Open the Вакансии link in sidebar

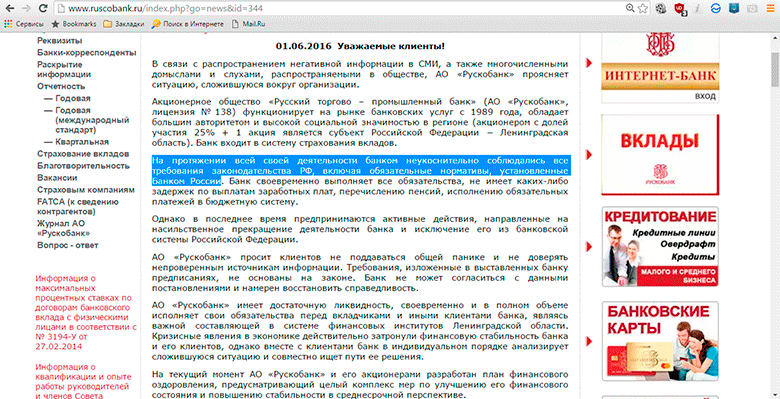pyautogui.click(x=57, y=178)
